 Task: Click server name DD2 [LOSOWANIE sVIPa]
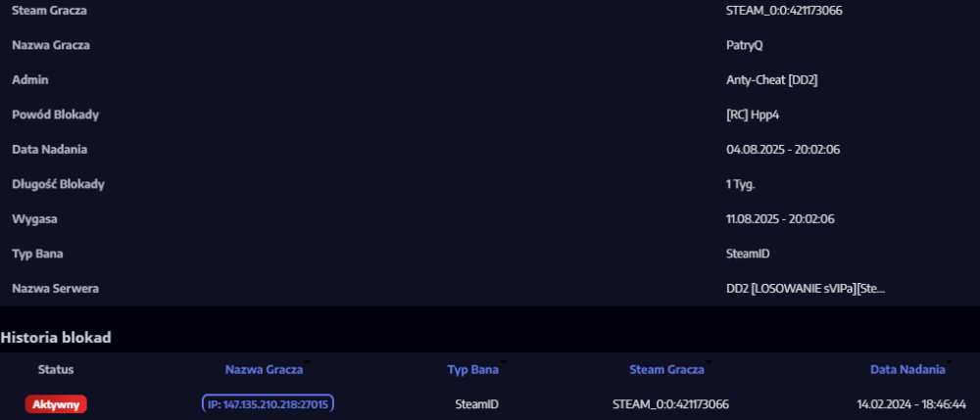[806, 289]
